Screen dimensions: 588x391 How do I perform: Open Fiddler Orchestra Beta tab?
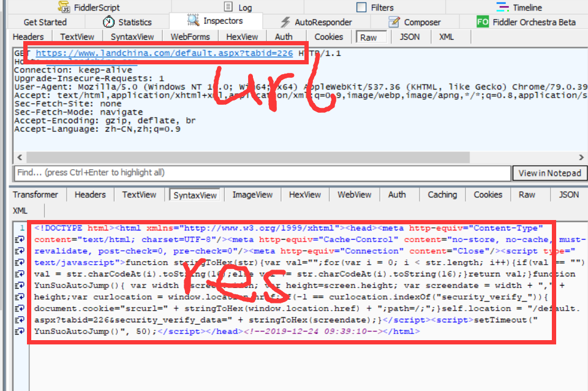tap(526, 22)
